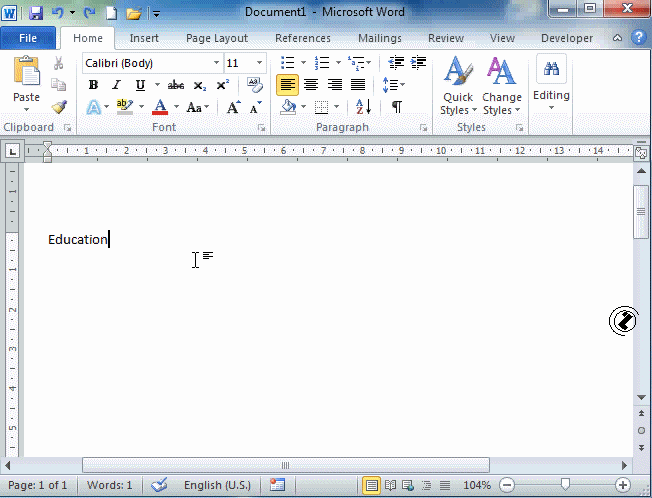The image size is (652, 498).
Task: Click the Format Painter brush icon
Action: (59, 107)
